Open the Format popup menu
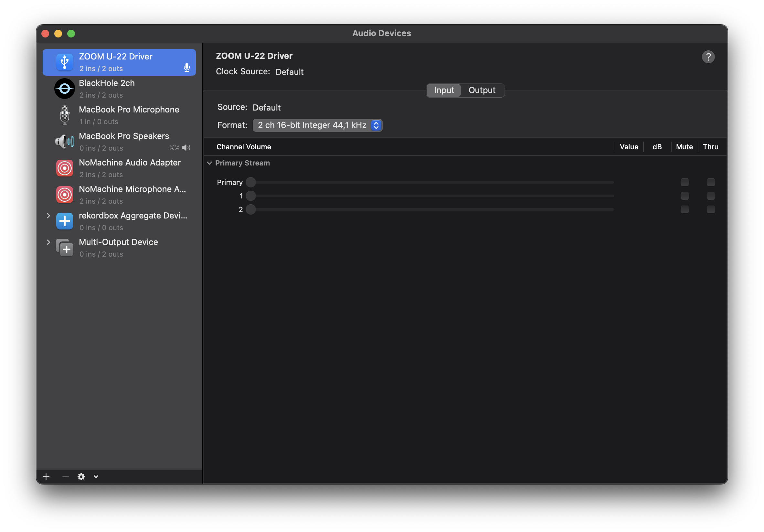This screenshot has width=764, height=532. (x=317, y=125)
